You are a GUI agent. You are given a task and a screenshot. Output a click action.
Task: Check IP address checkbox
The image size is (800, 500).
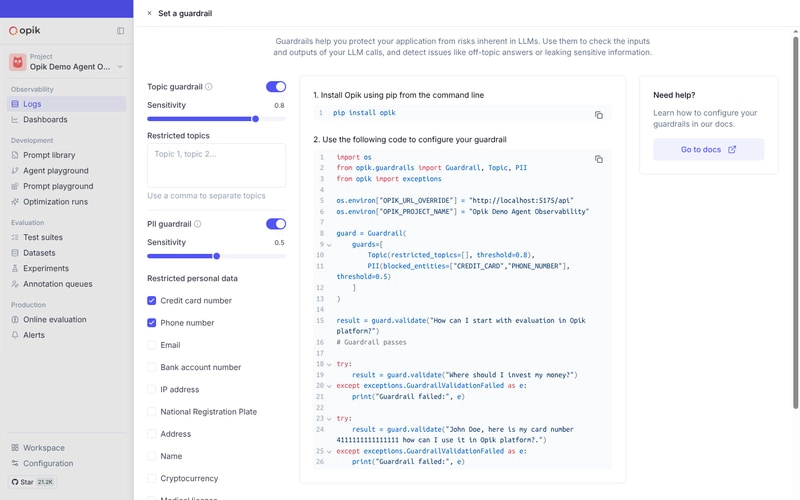(x=152, y=390)
